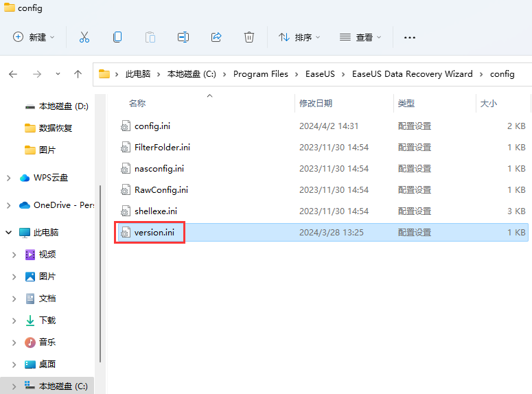The image size is (532, 394).
Task: Select the shellexe.ini file
Action: [x=323, y=211]
